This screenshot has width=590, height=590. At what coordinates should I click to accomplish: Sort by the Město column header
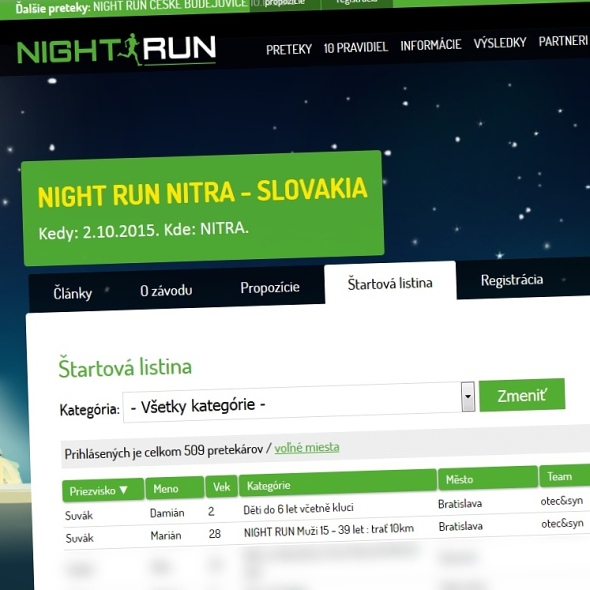pos(488,478)
